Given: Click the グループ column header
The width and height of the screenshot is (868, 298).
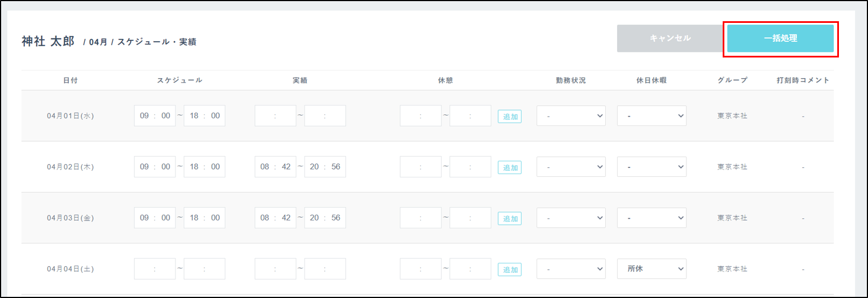Looking at the screenshot, I should pyautogui.click(x=732, y=80).
